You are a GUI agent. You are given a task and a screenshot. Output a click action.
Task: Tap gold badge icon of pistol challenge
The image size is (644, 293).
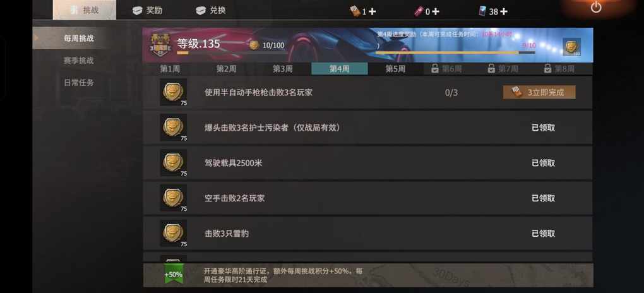pyautogui.click(x=174, y=92)
